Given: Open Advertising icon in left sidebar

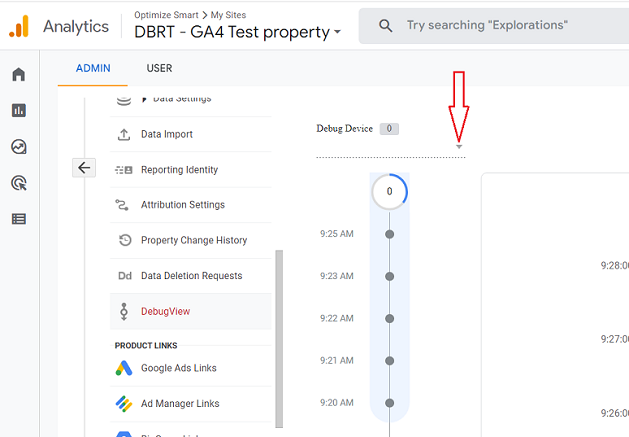Looking at the screenshot, I should (x=19, y=183).
